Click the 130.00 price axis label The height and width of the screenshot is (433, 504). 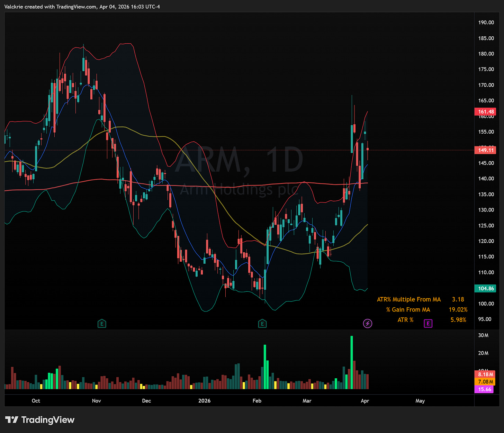486,210
